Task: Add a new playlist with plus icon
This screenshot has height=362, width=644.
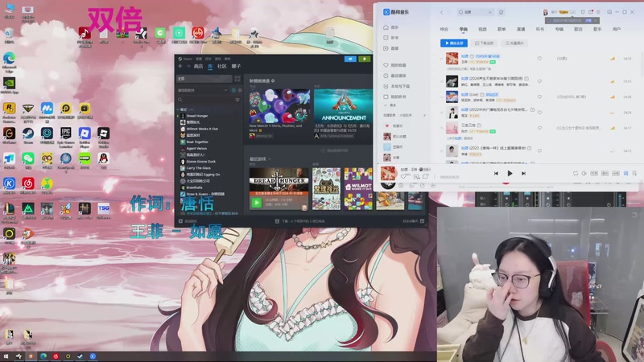Action: coord(425,115)
